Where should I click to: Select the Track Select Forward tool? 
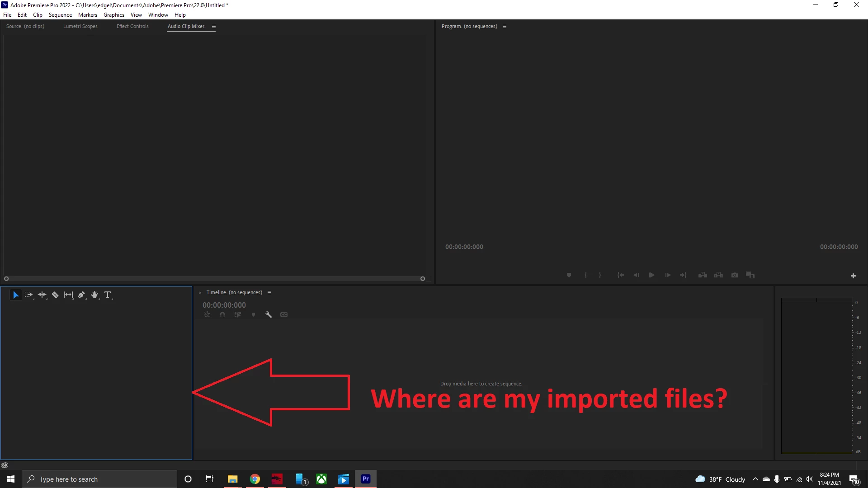tap(28, 295)
